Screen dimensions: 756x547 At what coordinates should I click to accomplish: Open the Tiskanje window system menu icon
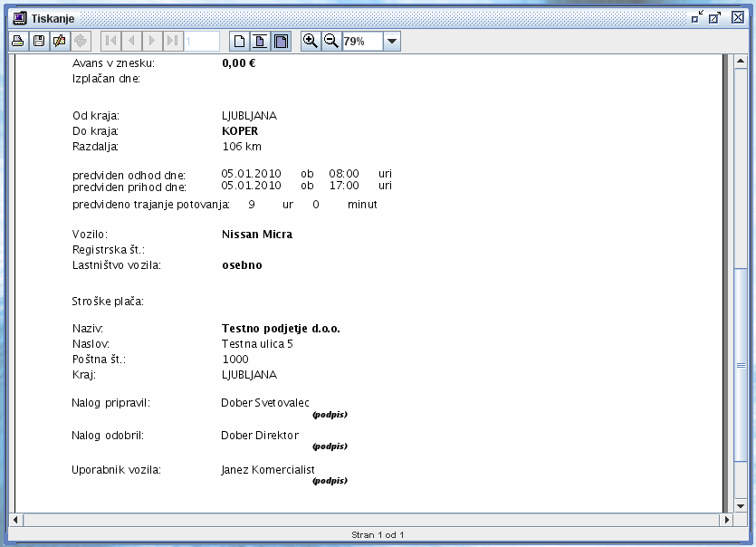18,17
